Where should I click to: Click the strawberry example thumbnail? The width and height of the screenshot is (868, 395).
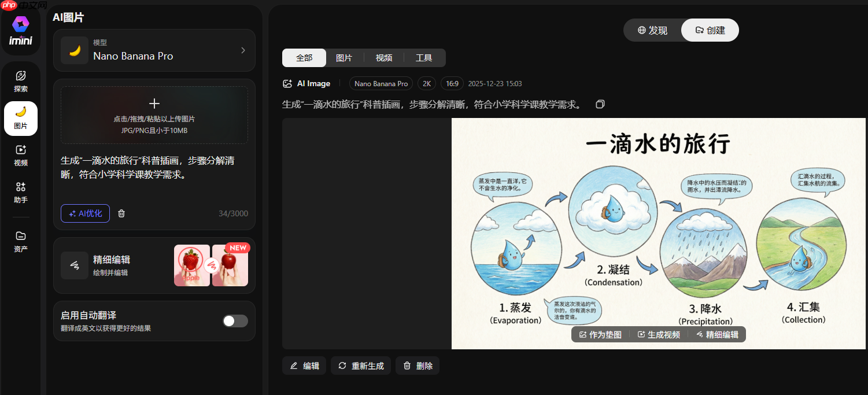click(x=191, y=265)
